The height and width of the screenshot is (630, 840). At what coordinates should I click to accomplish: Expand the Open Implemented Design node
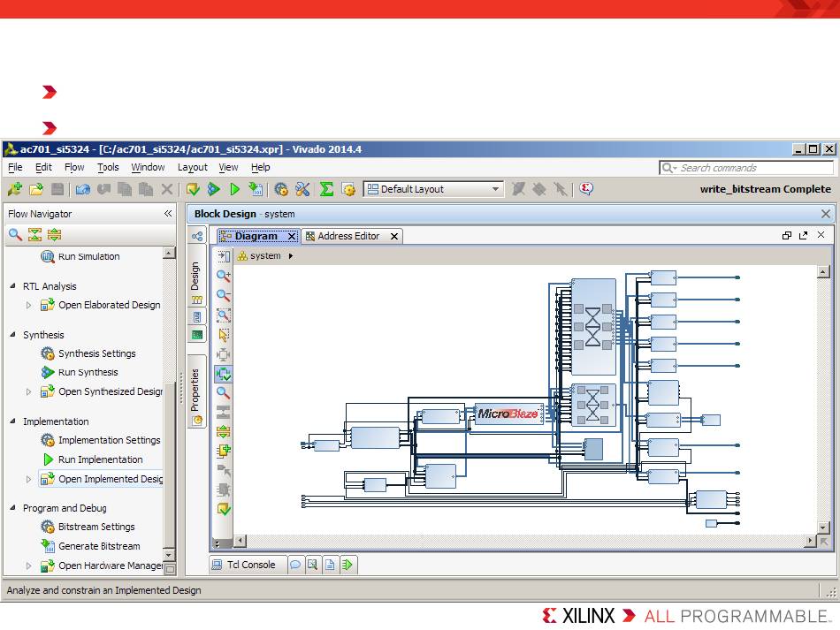29,479
